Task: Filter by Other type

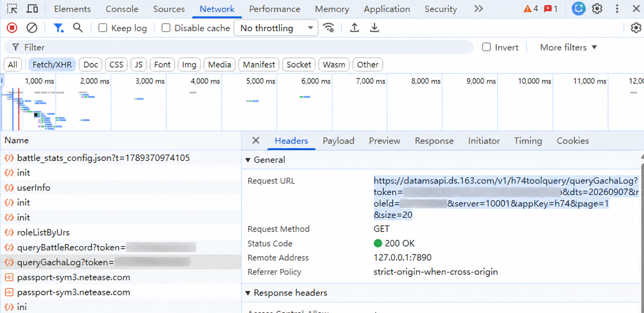Action: coord(368,64)
